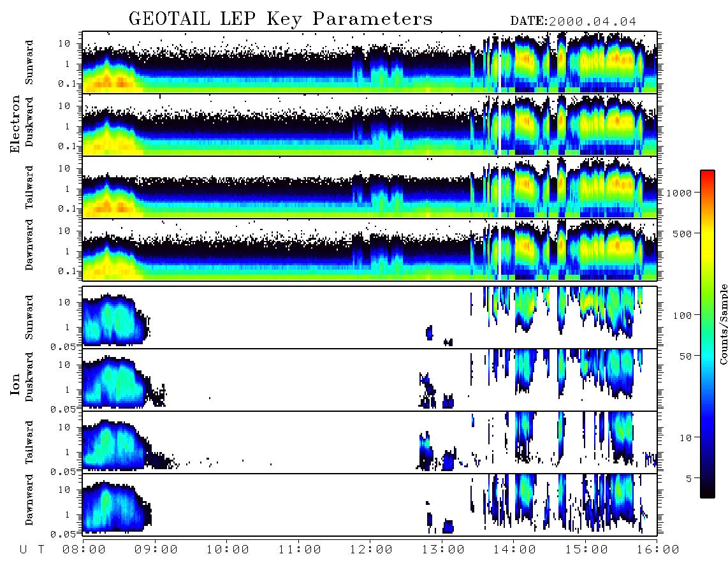This screenshot has height=561, width=728.
Task: Select the Ion Dawnward axis label
Action: [x=29, y=500]
